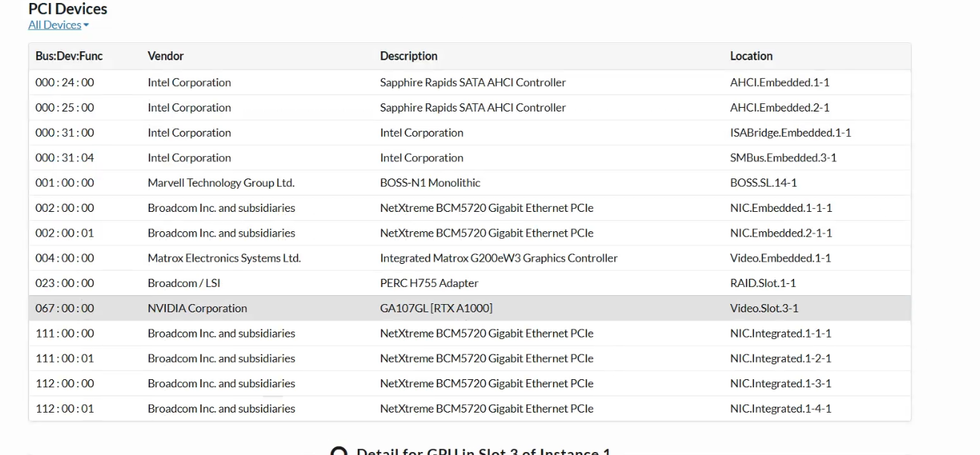Screen dimensions: 980x455
Task: Click the RAID.Slot.1-1 location
Action: (x=763, y=283)
